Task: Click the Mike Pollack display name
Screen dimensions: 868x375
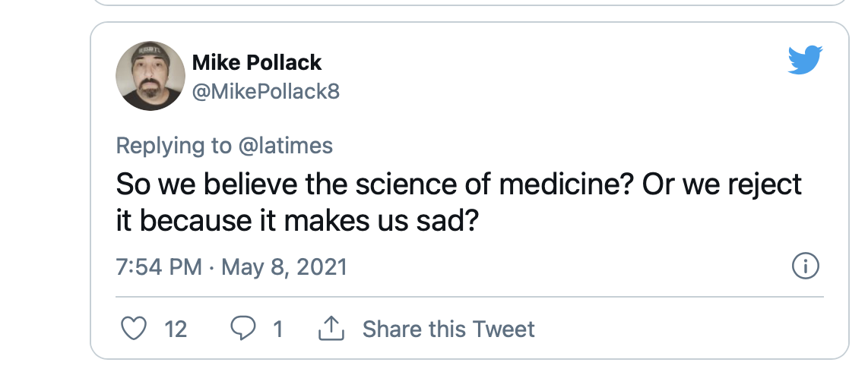Action: coord(257,62)
